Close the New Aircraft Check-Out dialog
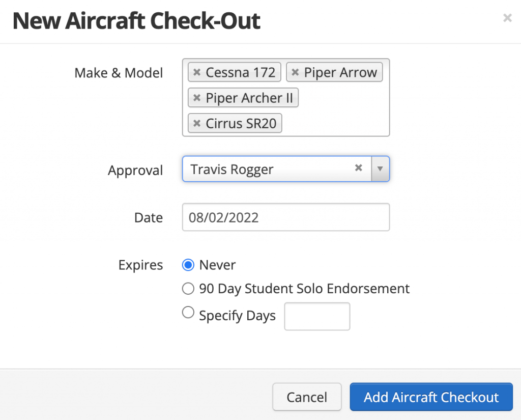The height and width of the screenshot is (420, 521). pos(507,18)
